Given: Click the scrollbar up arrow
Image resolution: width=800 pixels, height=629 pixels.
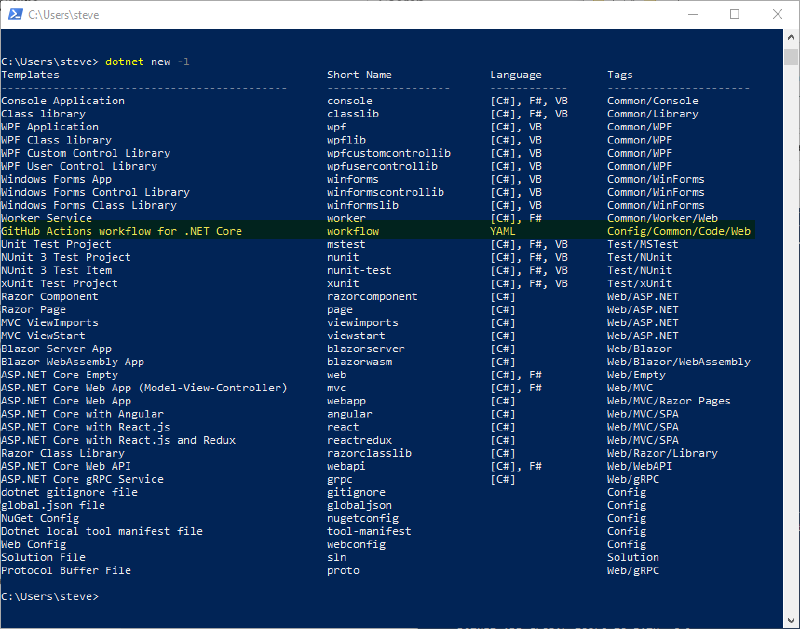Looking at the screenshot, I should click(x=791, y=37).
